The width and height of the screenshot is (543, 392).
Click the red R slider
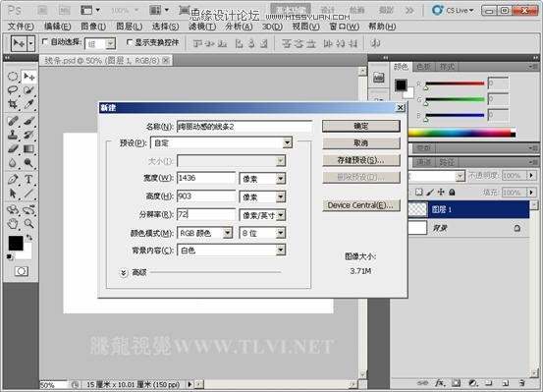tap(455, 84)
